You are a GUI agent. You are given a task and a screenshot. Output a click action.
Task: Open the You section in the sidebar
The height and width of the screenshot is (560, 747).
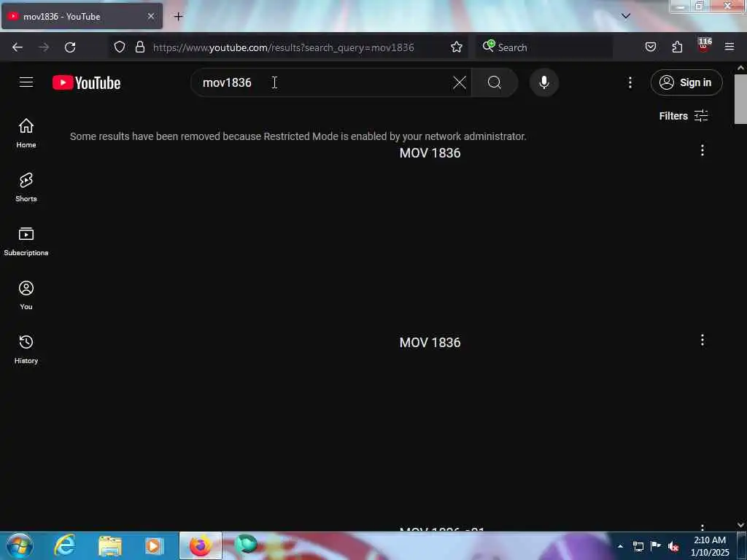coord(26,295)
